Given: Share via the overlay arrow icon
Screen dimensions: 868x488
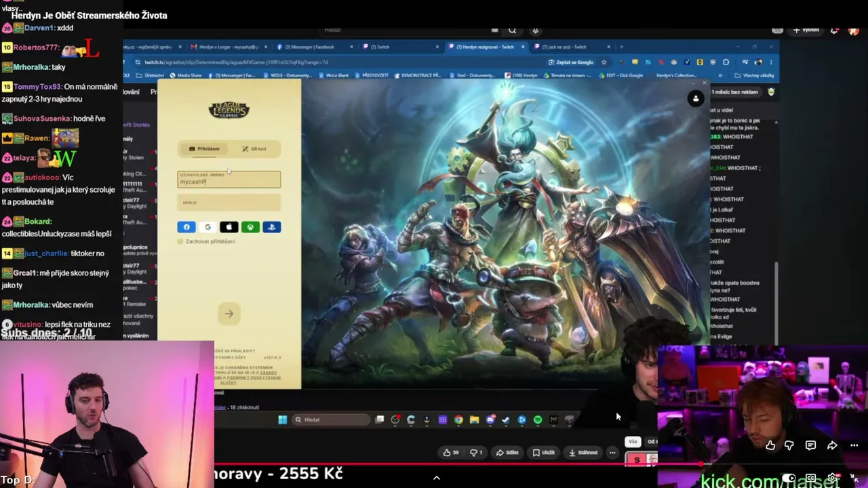Looking at the screenshot, I should (x=832, y=445).
